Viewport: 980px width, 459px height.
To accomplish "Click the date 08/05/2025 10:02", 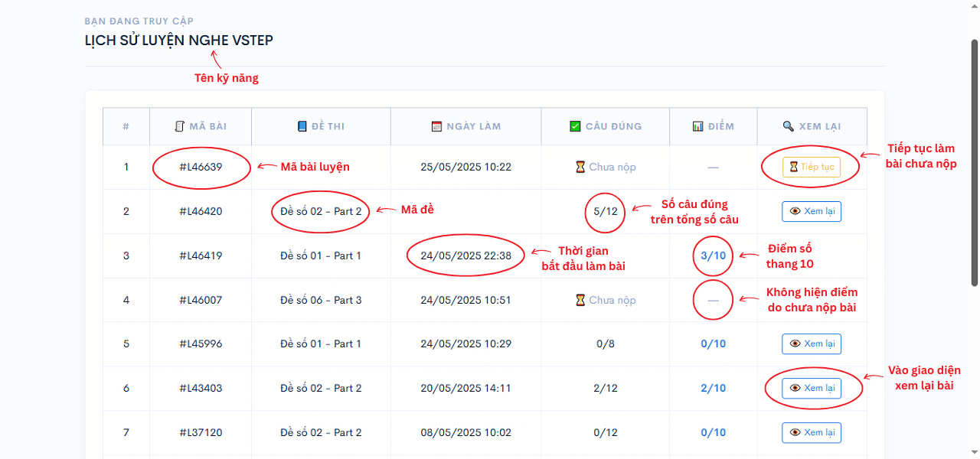I will click(x=465, y=432).
